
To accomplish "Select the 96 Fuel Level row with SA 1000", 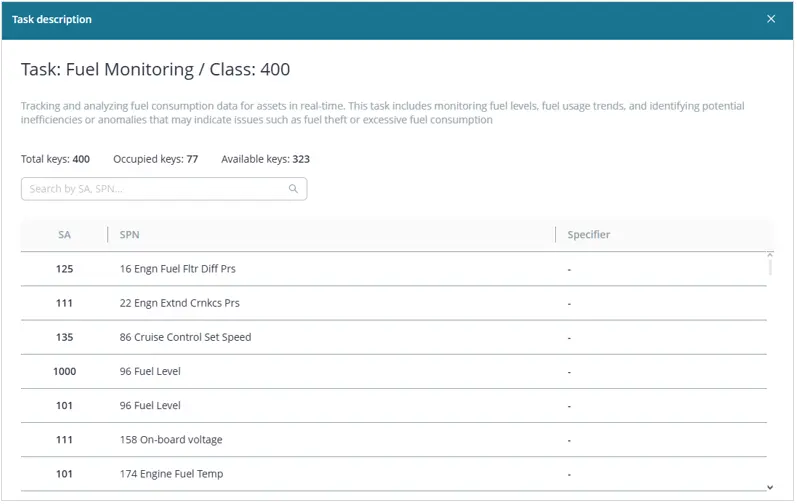I will pos(150,371).
